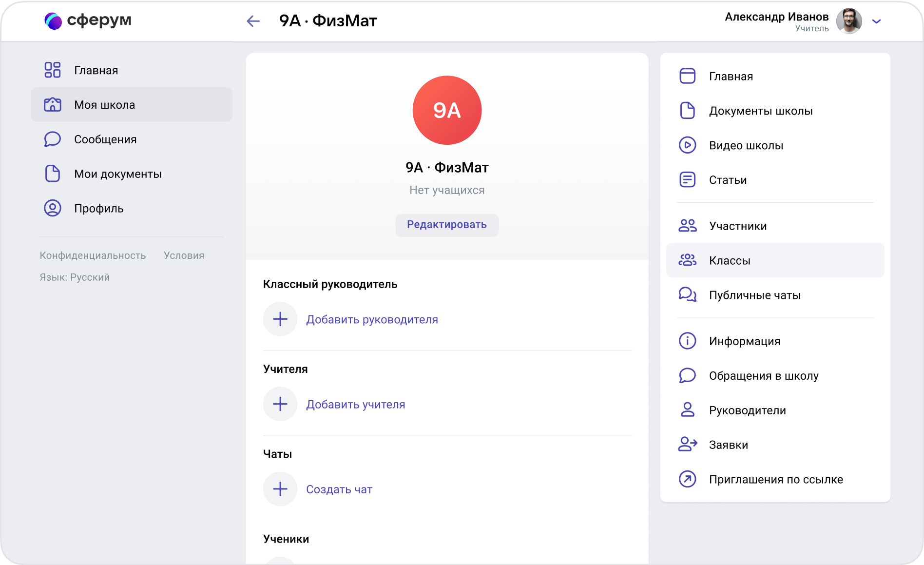Click the Классный руководитель heading
This screenshot has width=924, height=565.
[x=330, y=284]
